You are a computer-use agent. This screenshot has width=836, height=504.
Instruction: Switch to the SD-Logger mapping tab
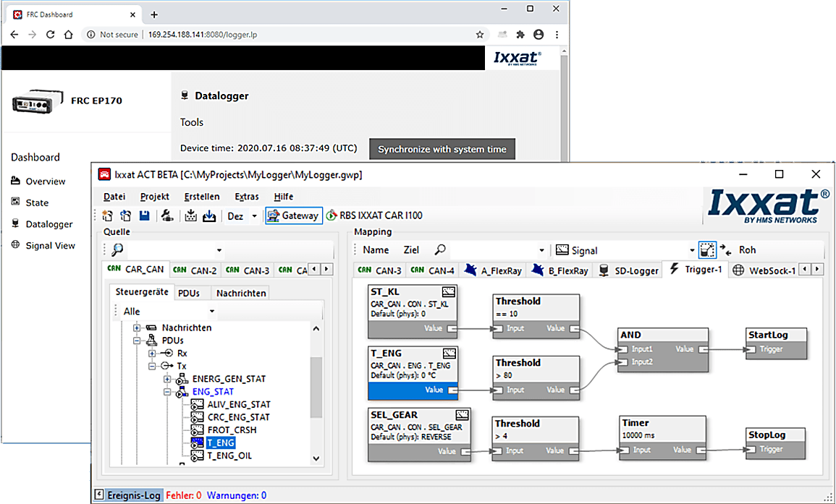[x=629, y=270]
